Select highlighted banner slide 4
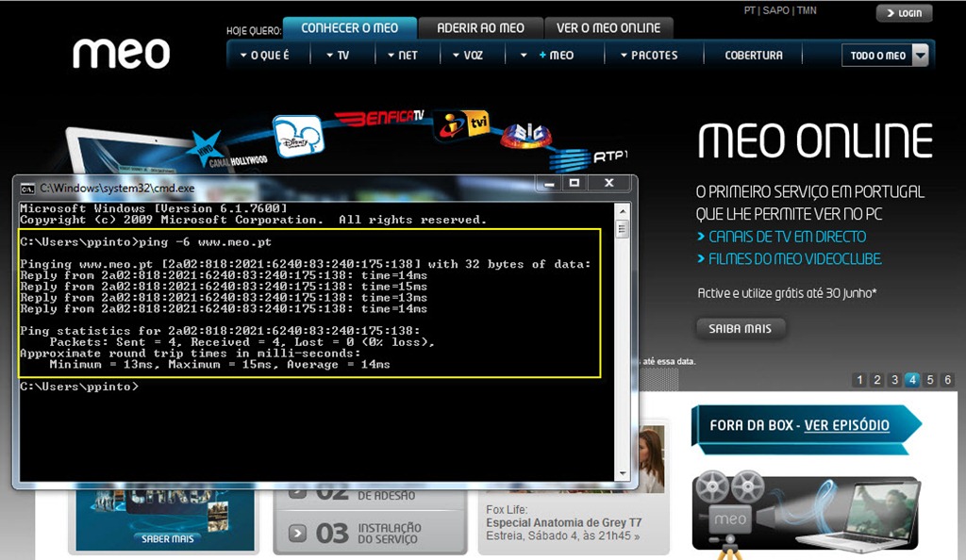966x560 pixels. 912,380
